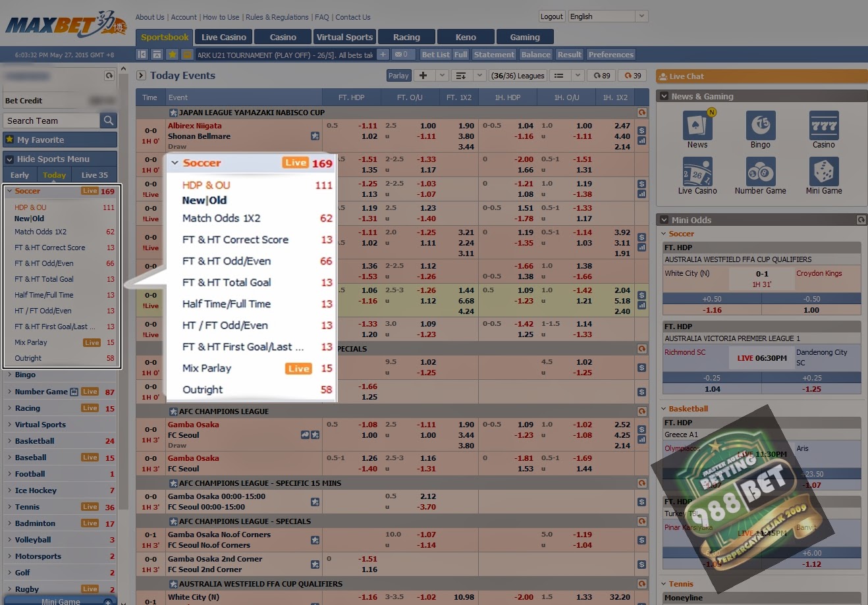Favorite AFC Champions League Specific 15 Mins star
This screenshot has width=868, height=605.
[x=173, y=483]
